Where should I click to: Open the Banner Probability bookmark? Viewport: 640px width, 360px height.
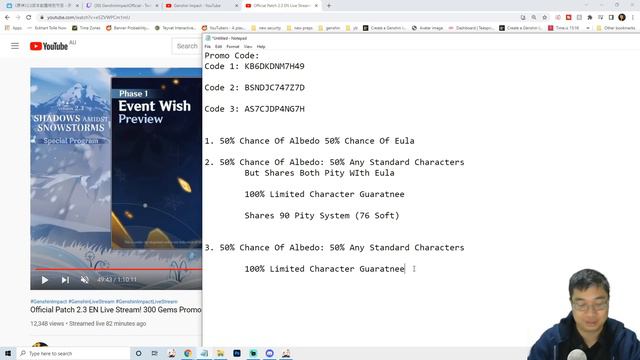click(x=128, y=28)
